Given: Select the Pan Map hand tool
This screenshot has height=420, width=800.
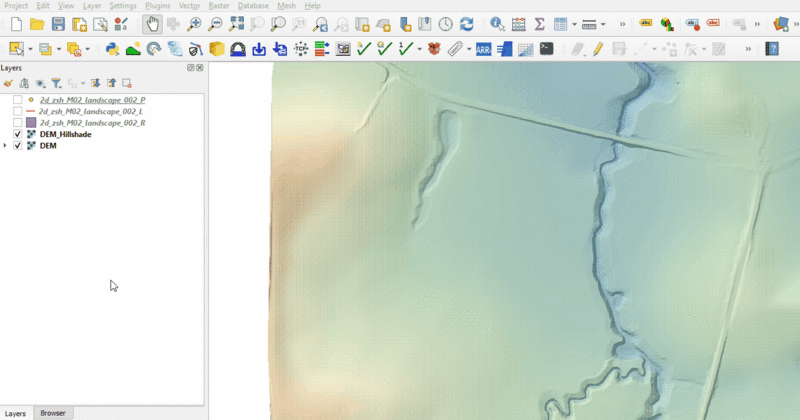Looking at the screenshot, I should pos(151,24).
